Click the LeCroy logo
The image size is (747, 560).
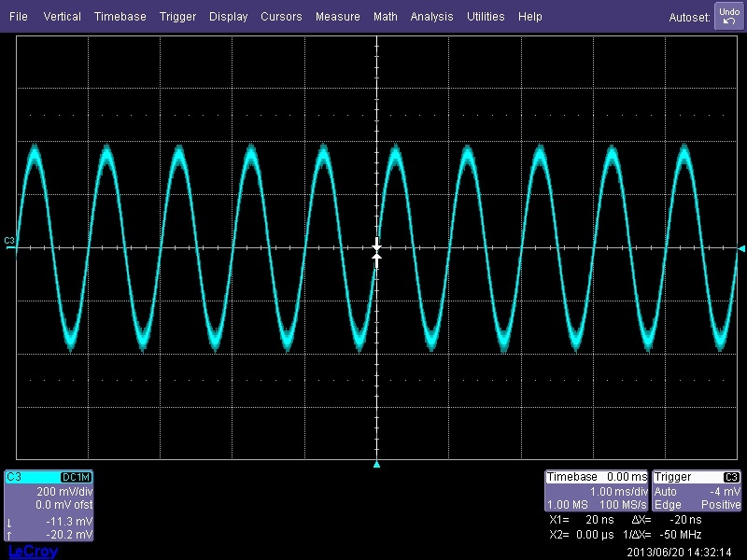pyautogui.click(x=33, y=552)
